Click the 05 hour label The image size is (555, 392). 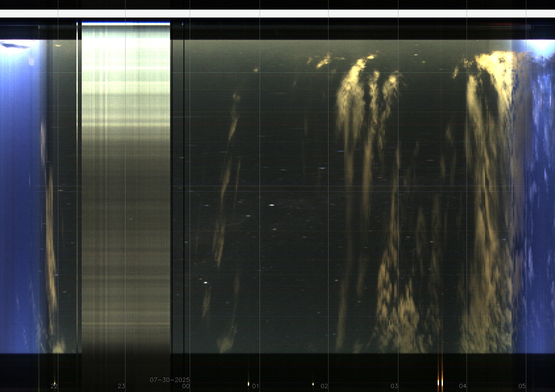(x=522, y=386)
